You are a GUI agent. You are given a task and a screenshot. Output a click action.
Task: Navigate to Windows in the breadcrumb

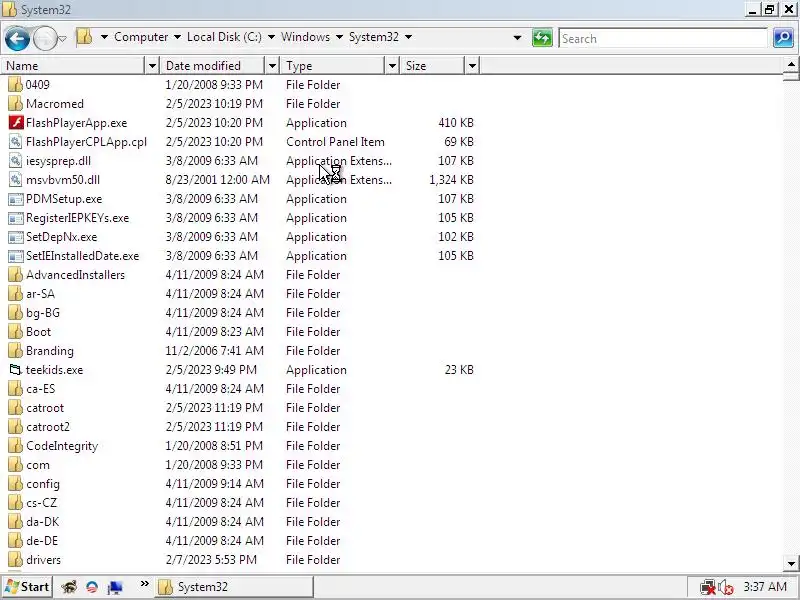(305, 37)
